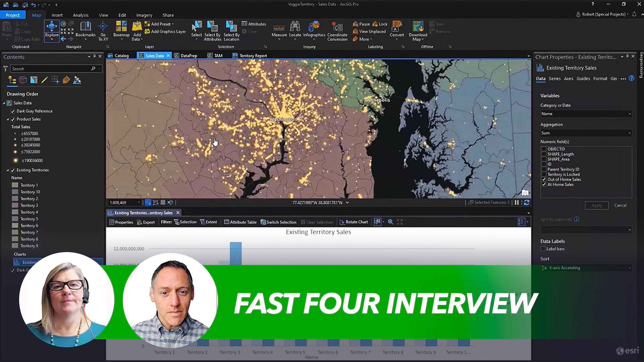Click View Unplaced labels
Image resolution: width=644 pixels, height=362 pixels.
pyautogui.click(x=369, y=32)
